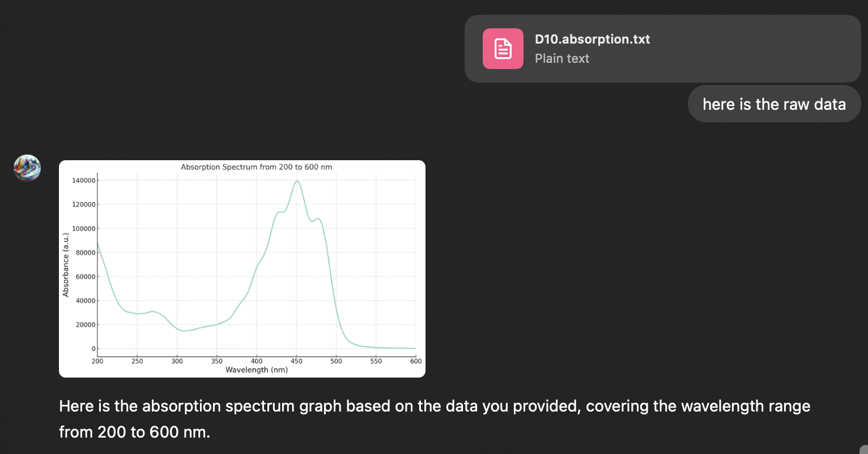868x454 pixels.
Task: Click the 'Plain text' file type label
Action: (x=562, y=58)
